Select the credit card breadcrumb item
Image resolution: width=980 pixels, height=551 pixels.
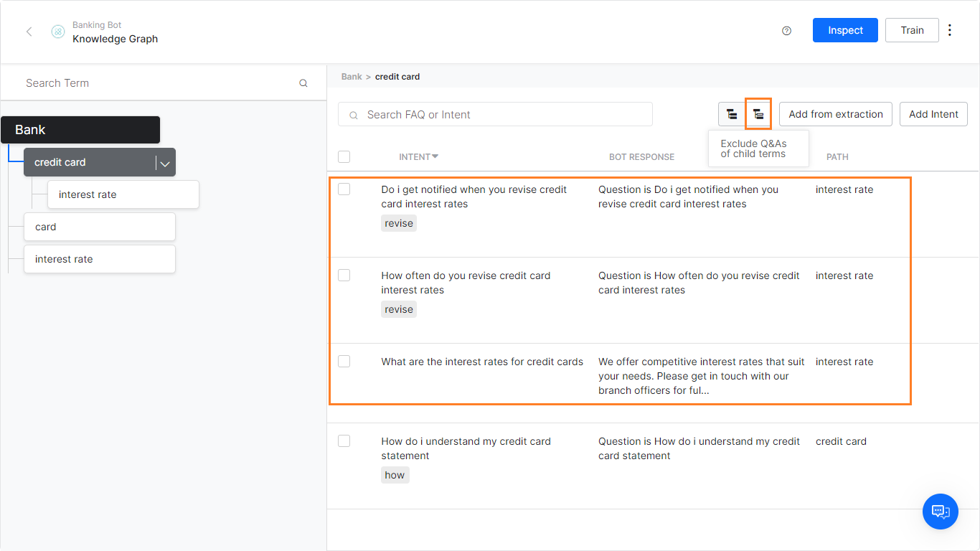(397, 76)
